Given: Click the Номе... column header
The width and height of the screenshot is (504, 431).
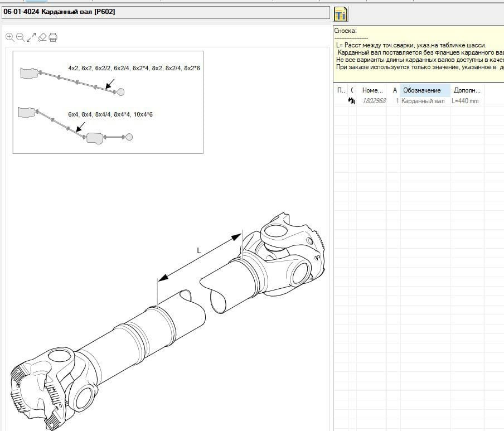Looking at the screenshot, I should (x=372, y=90).
